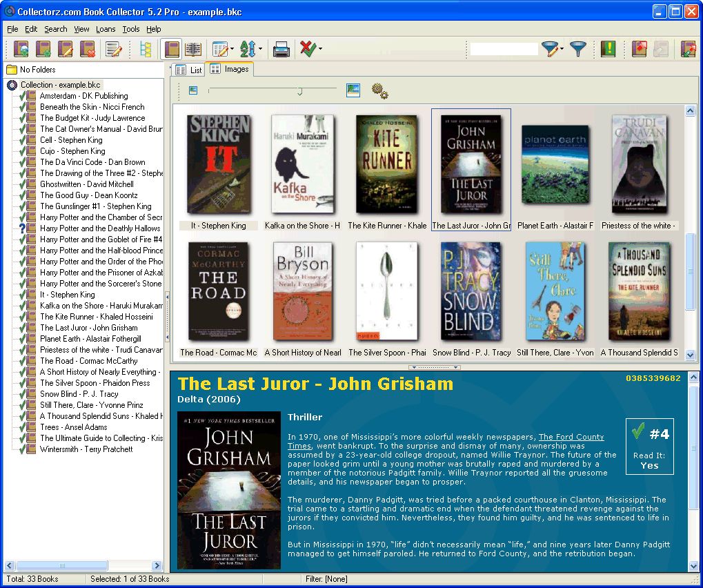
Task: Select the open-book view icon
Action: pyautogui.click(x=193, y=49)
